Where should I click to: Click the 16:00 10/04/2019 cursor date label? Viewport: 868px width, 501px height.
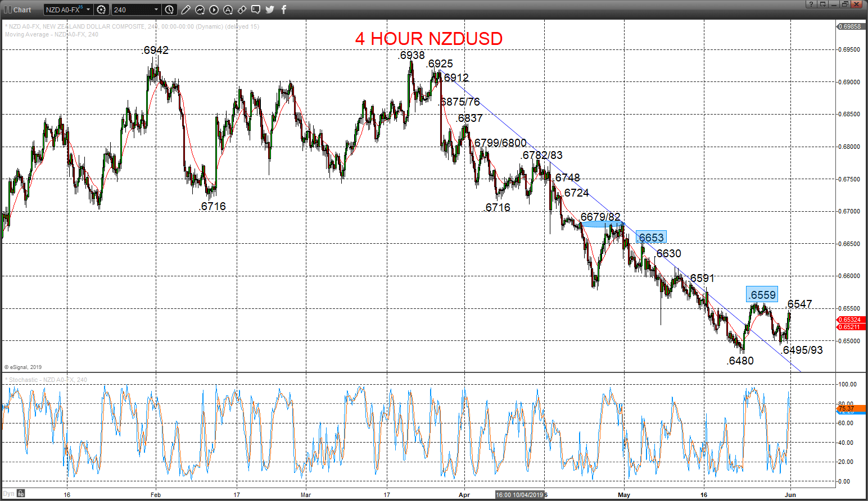click(520, 495)
